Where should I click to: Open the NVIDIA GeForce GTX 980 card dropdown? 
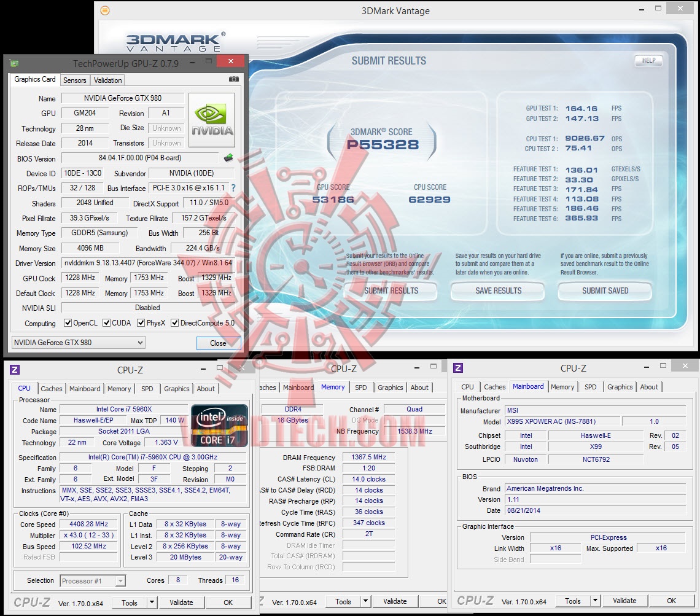pyautogui.click(x=78, y=342)
